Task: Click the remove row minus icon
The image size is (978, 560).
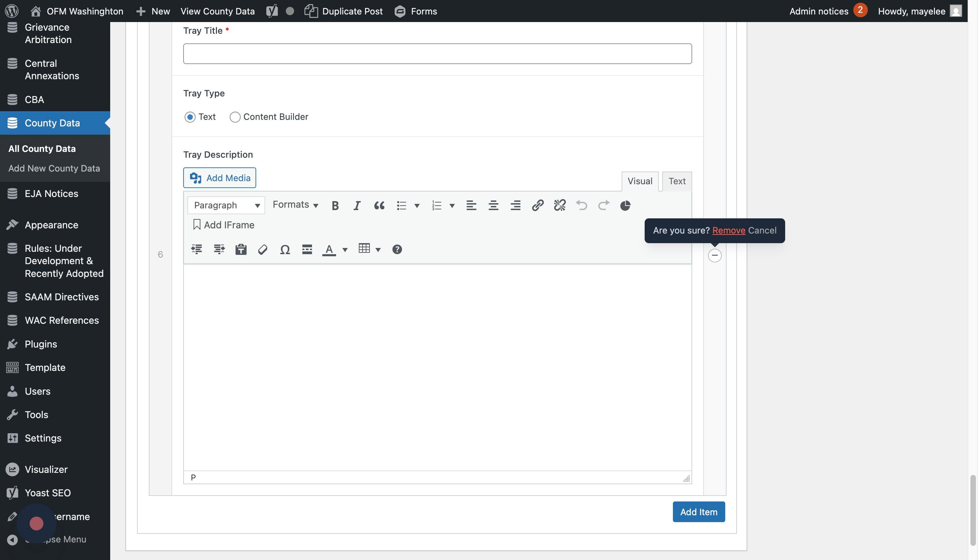Action: click(715, 256)
